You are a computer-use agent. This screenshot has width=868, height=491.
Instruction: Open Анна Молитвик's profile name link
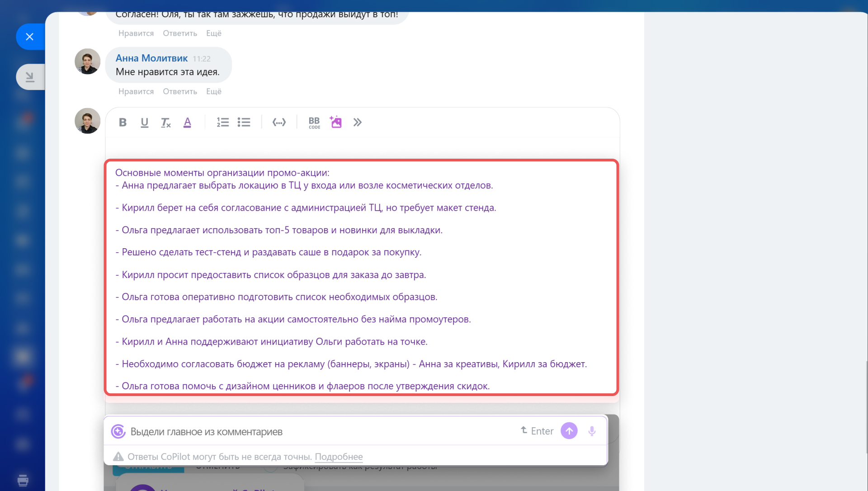click(x=151, y=58)
